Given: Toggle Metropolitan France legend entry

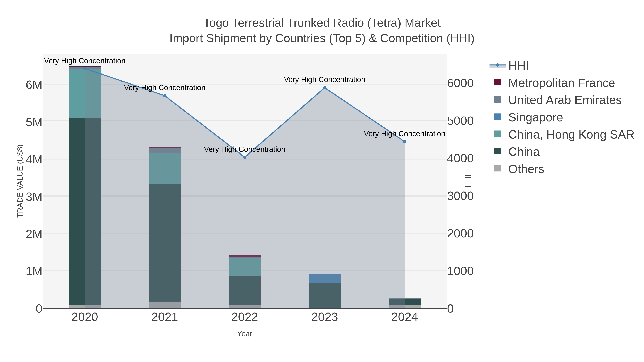Looking at the screenshot, I should click(554, 83).
